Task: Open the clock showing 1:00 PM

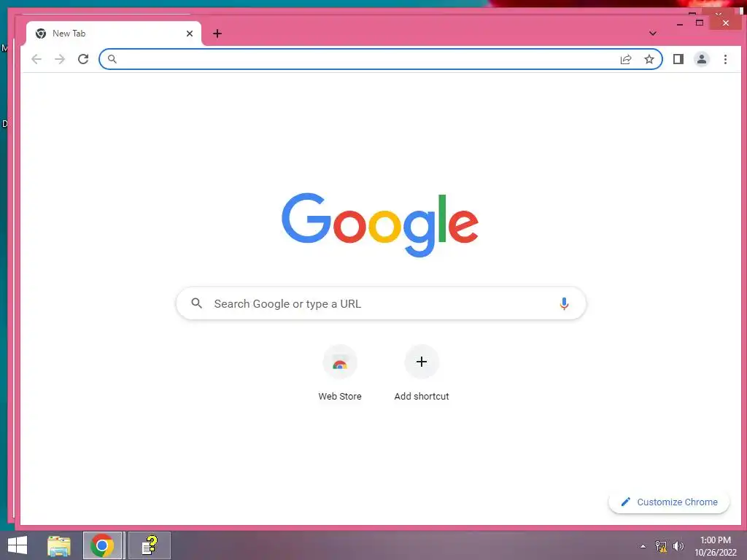Action: [715, 546]
